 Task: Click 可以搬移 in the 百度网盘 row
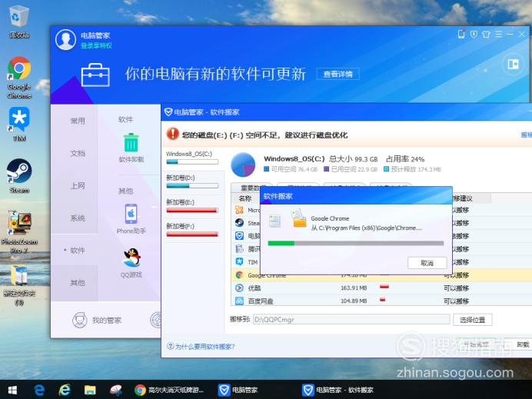click(x=457, y=301)
